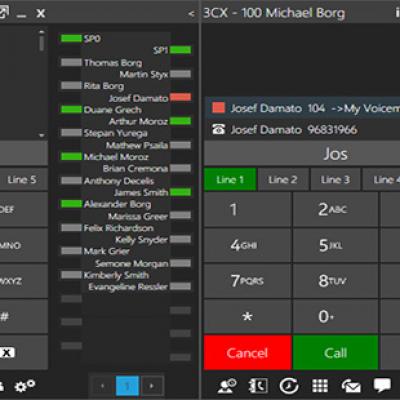Go to previous presence page arrow
Image resolution: width=400 pixels, height=400 pixels.
[x=103, y=386]
